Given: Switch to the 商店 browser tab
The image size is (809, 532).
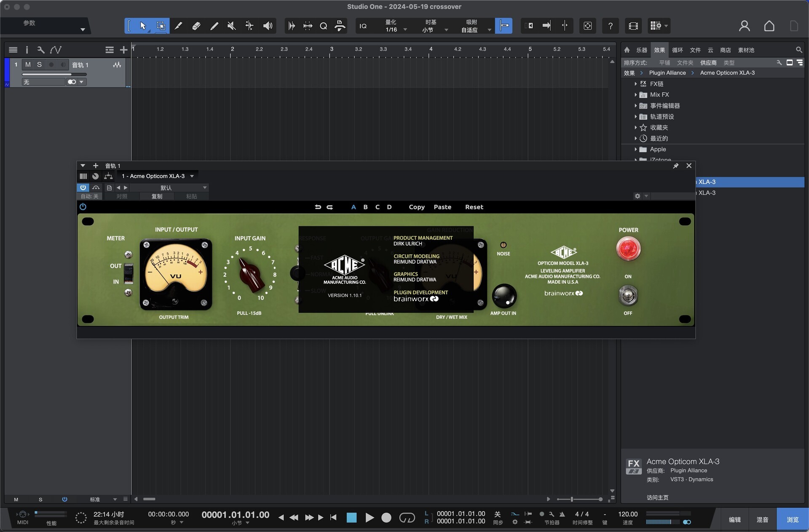Looking at the screenshot, I should 726,50.
